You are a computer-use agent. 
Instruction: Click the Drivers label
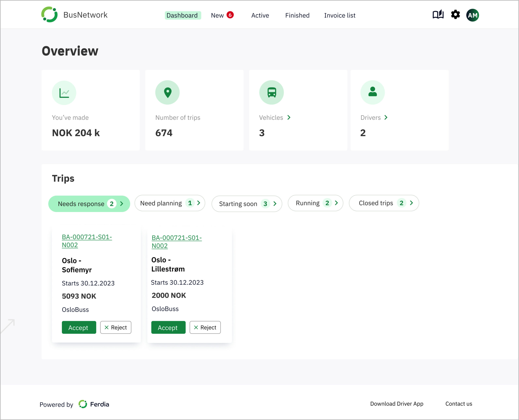(x=370, y=118)
